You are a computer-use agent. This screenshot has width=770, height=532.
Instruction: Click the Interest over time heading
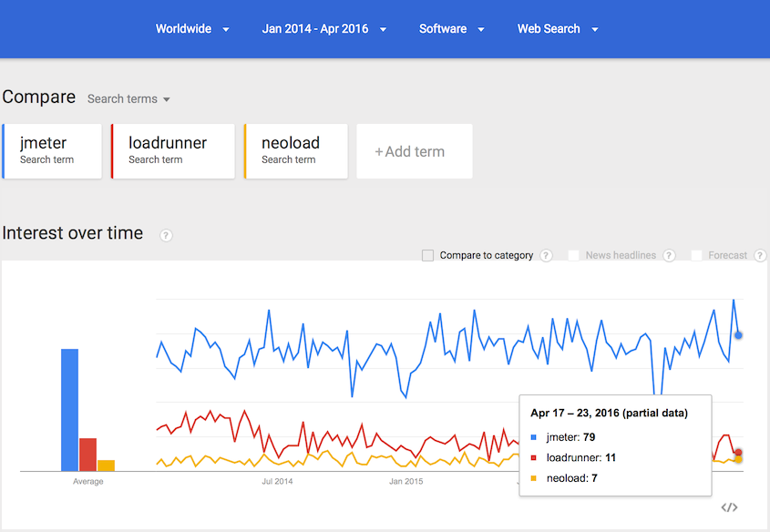coord(73,232)
